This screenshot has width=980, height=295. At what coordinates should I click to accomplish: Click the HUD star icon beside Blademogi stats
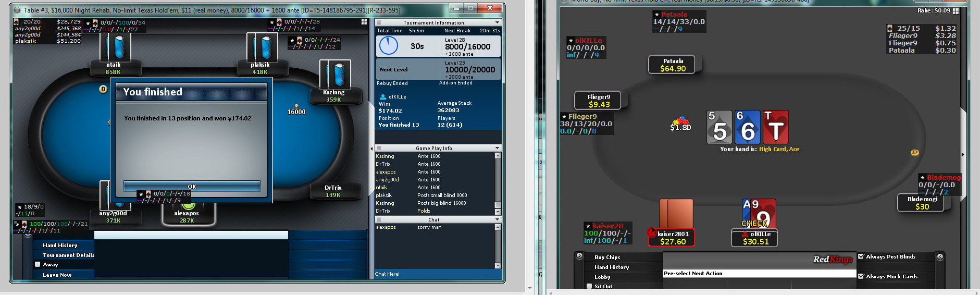coord(922,178)
